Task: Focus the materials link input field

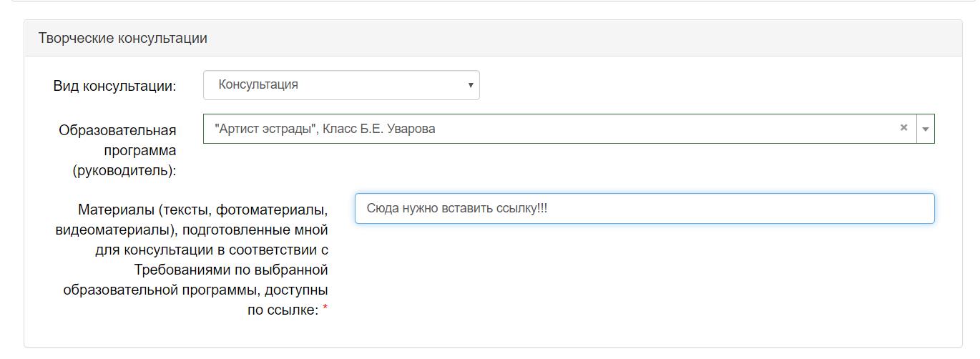Action: point(715,209)
